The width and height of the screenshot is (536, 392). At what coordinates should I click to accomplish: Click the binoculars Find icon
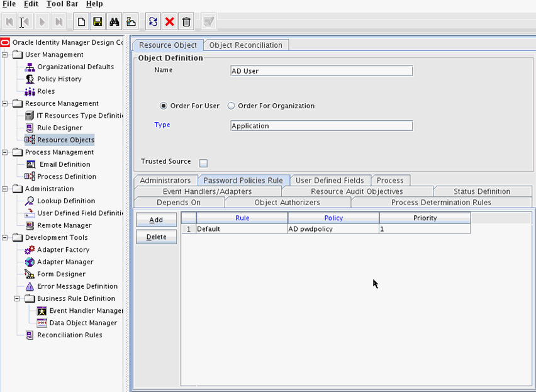[114, 22]
